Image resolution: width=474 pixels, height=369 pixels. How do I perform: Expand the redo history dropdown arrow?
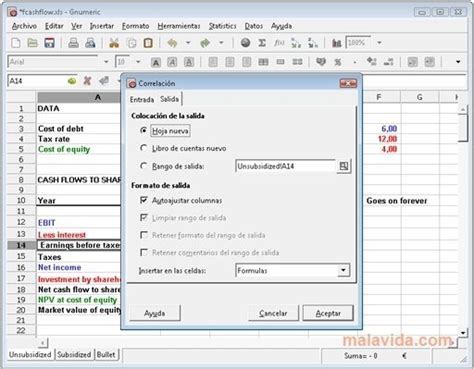coord(221,43)
